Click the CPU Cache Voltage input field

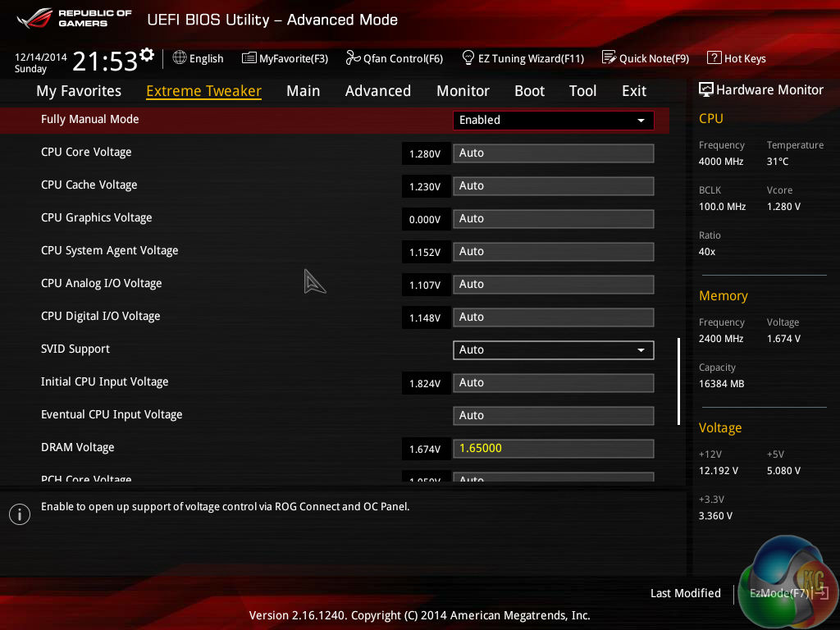[x=554, y=186]
